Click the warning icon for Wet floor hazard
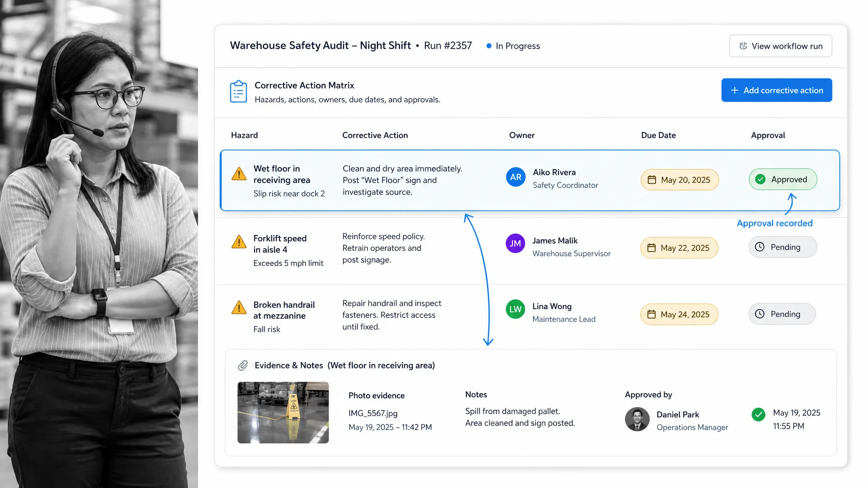Image resolution: width=868 pixels, height=488 pixels. (x=239, y=174)
